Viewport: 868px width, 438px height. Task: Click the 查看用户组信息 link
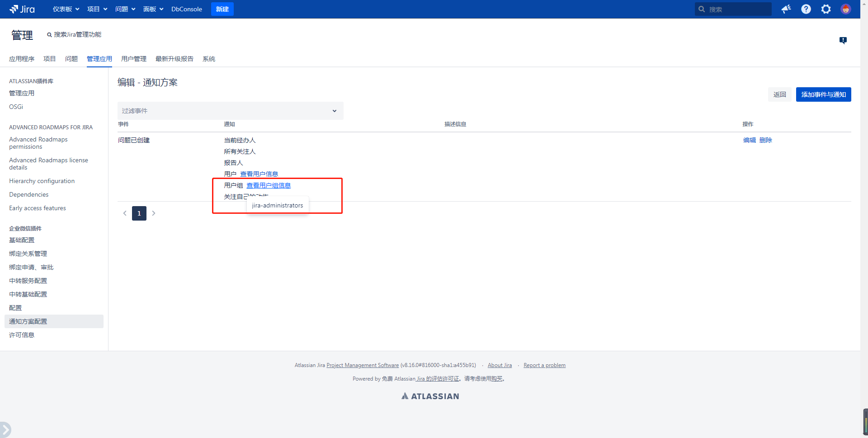pyautogui.click(x=269, y=185)
